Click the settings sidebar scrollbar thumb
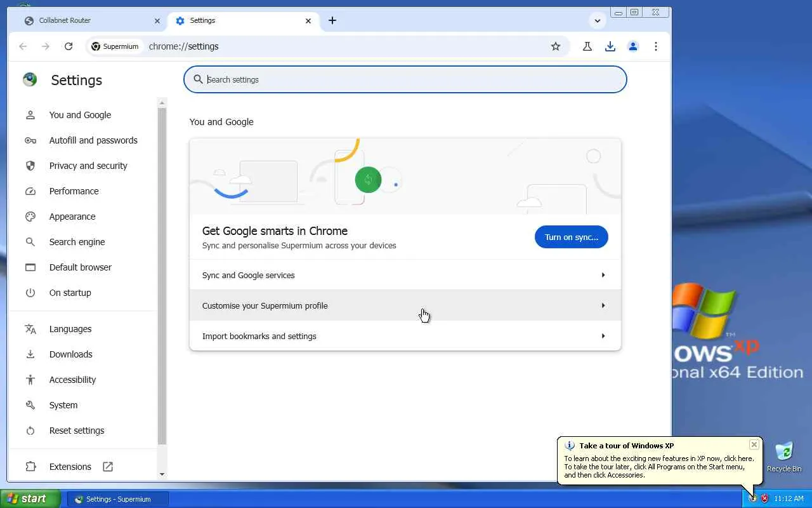 [x=162, y=276]
